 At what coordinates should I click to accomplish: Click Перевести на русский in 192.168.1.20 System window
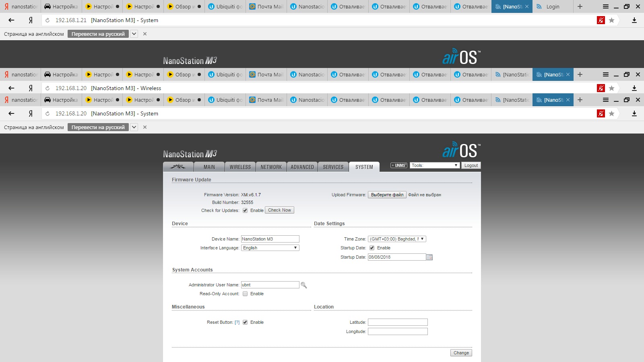[98, 127]
